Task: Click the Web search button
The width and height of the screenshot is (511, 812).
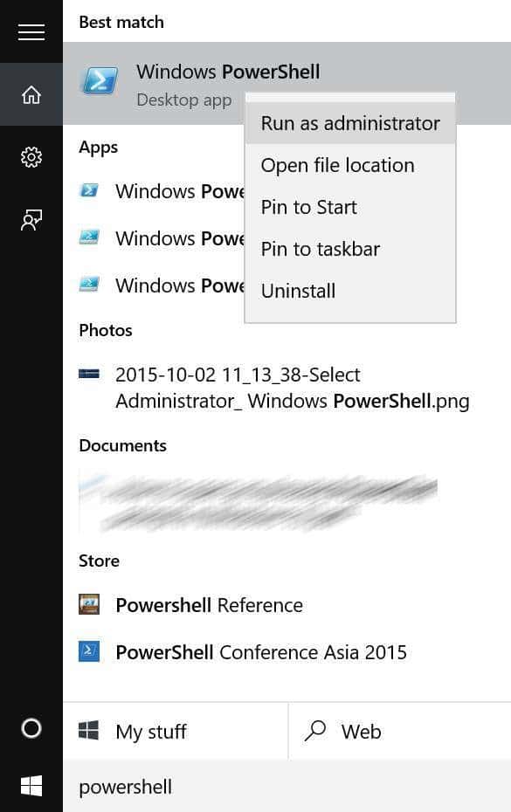Action: [399, 731]
